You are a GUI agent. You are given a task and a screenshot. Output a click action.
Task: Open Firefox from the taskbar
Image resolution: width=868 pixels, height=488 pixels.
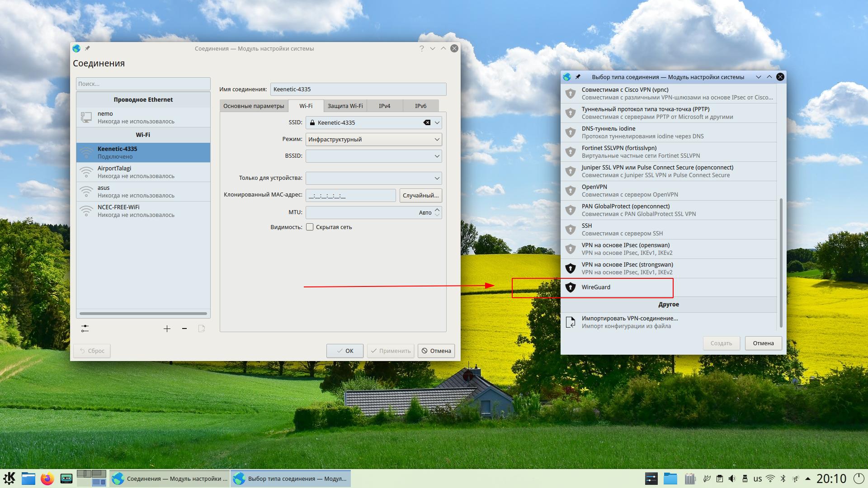tap(47, 479)
